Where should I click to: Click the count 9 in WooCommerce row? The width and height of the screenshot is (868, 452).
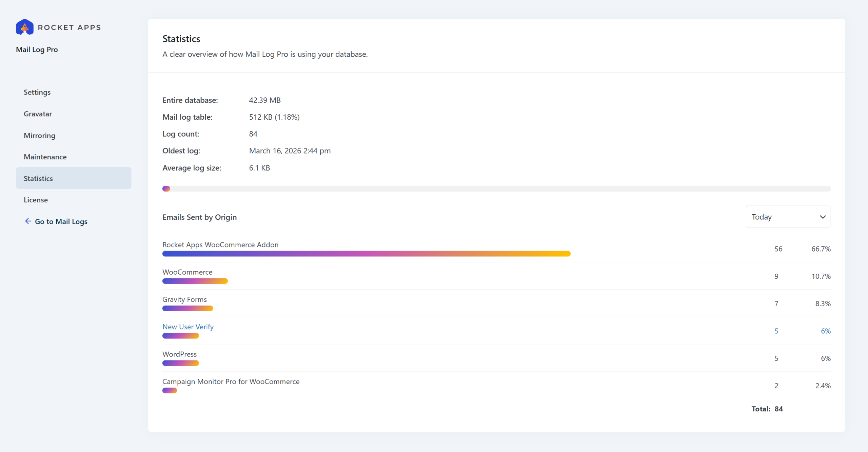(776, 276)
